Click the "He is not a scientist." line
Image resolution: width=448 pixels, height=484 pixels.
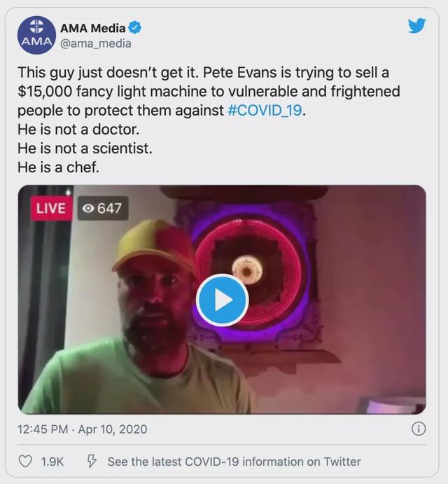click(84, 148)
